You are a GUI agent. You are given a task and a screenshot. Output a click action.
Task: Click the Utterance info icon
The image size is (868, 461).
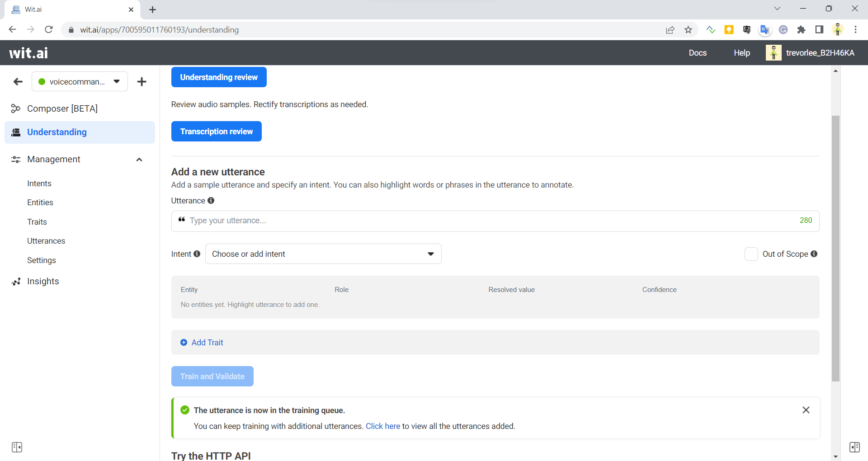(211, 201)
